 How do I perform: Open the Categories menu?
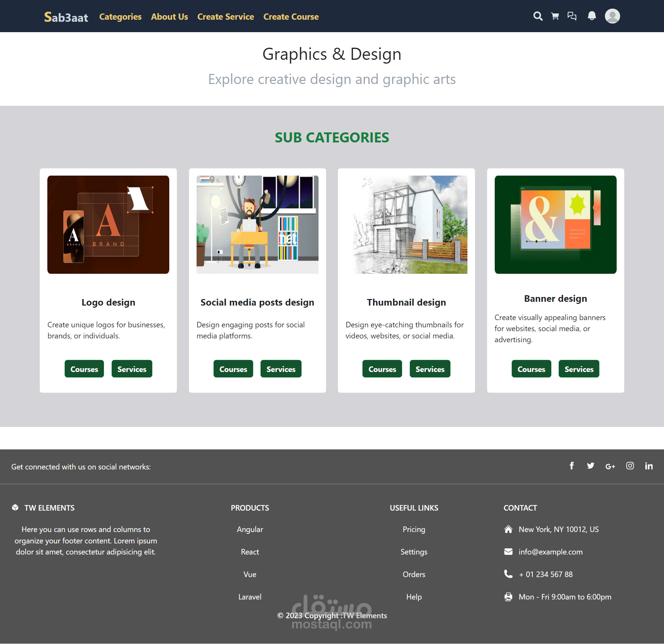(120, 17)
